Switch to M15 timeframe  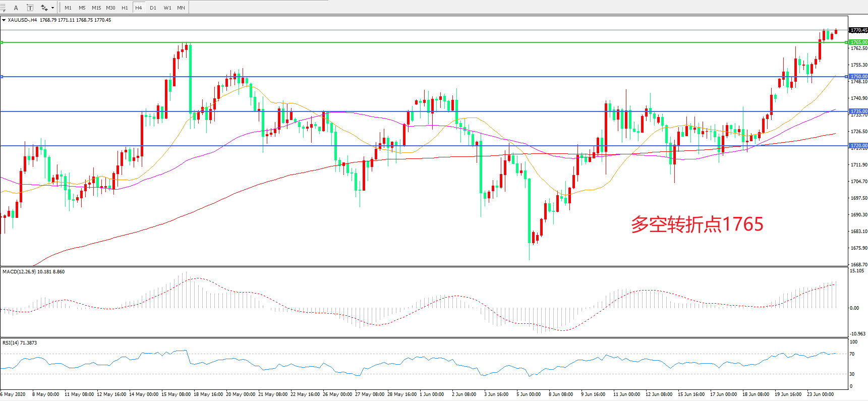tap(96, 8)
